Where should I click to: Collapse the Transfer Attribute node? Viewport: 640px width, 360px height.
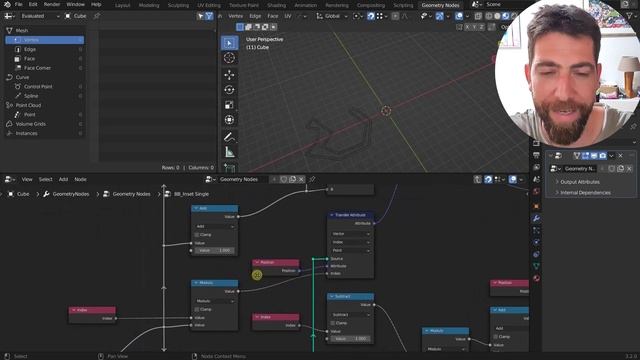[x=332, y=215]
